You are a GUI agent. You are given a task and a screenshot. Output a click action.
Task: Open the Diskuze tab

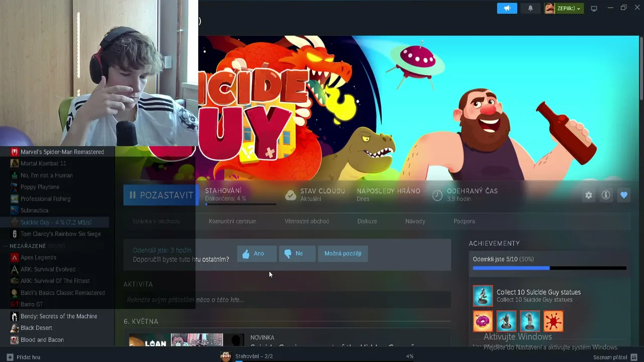[367, 221]
